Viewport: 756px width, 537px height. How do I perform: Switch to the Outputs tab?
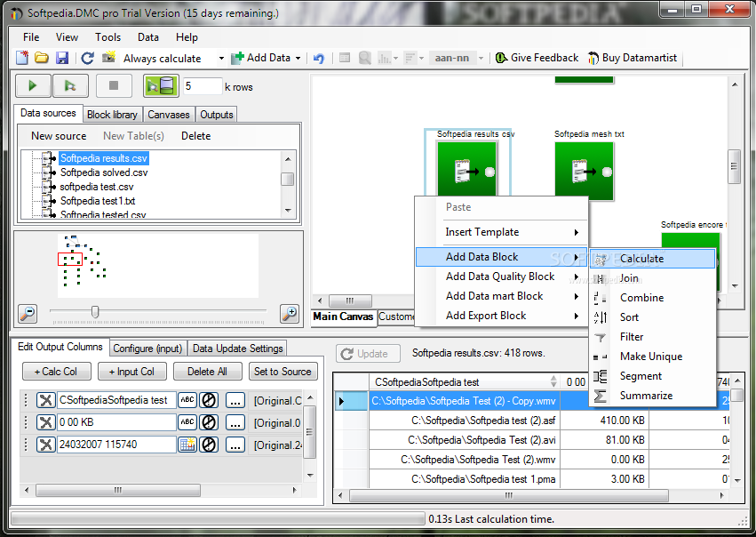coord(217,115)
